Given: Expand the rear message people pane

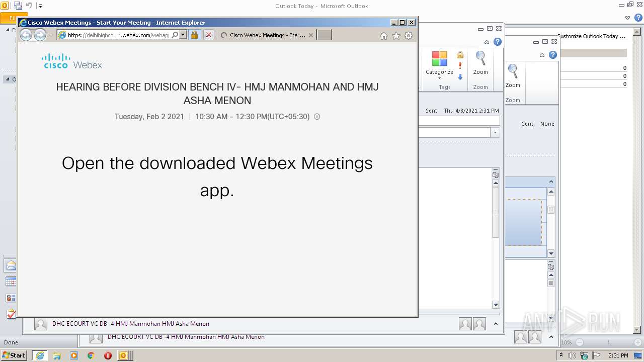Looking at the screenshot, I should click(x=551, y=337).
